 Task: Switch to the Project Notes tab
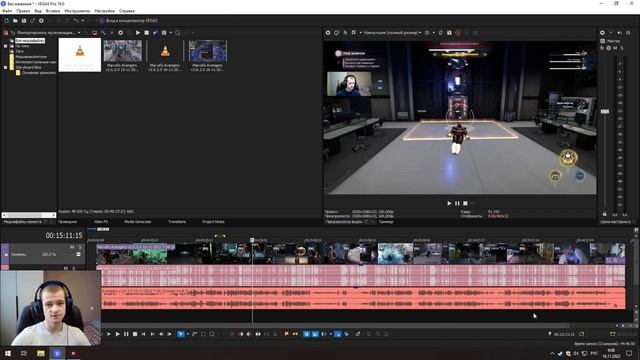click(213, 222)
